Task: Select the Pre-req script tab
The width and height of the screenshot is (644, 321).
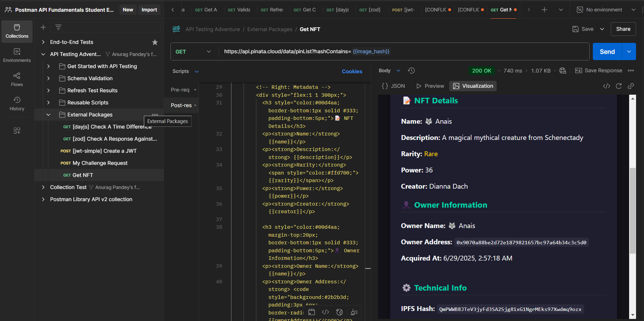Action: tap(180, 90)
